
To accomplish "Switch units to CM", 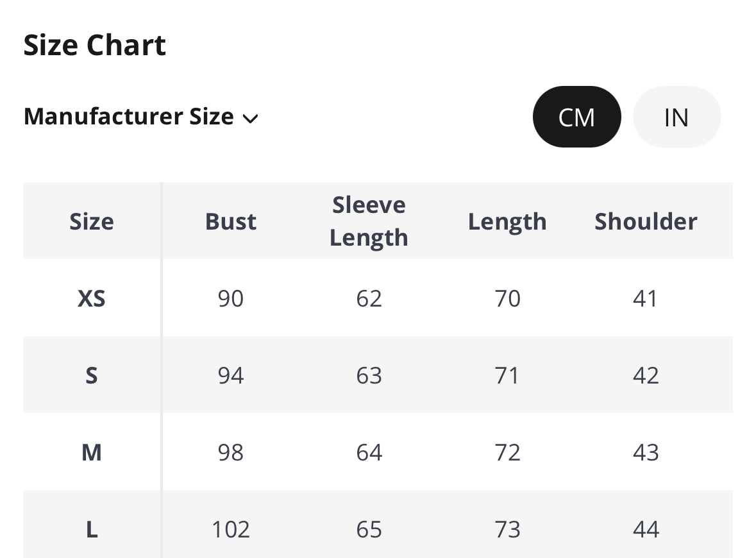I will point(576,117).
